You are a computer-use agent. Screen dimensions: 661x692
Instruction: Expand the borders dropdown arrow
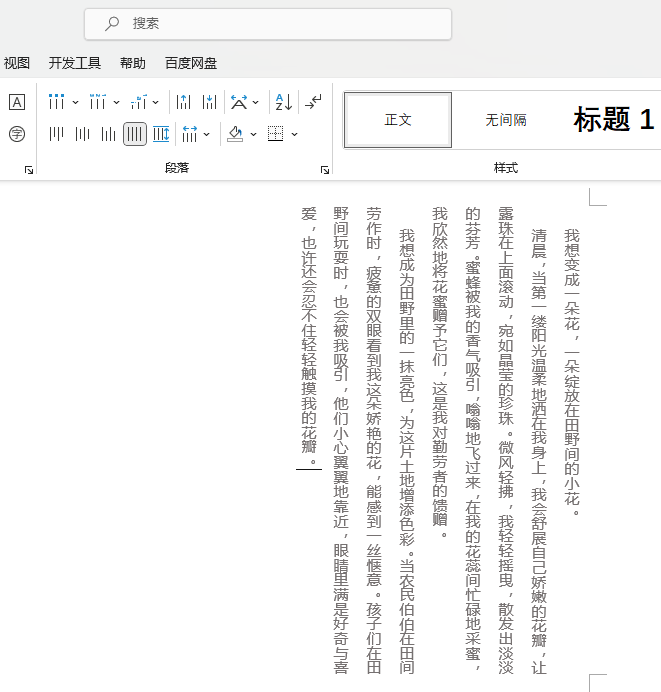[x=294, y=134]
